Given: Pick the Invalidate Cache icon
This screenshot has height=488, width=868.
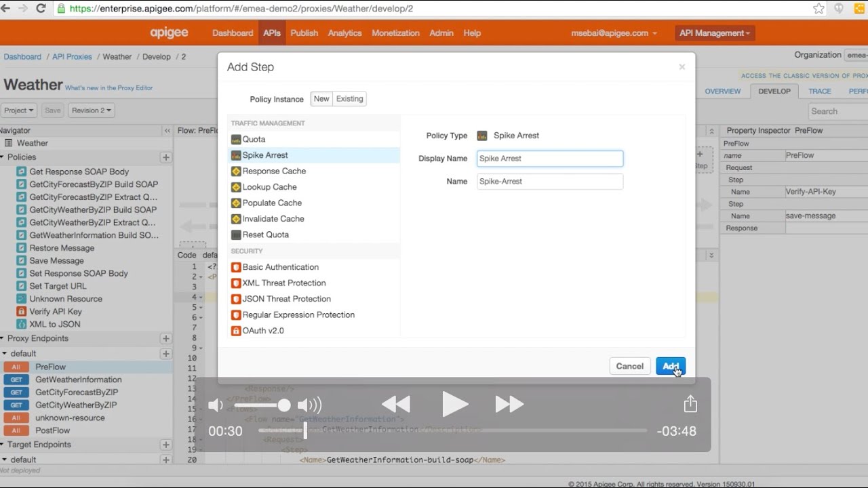Looking at the screenshot, I should (x=236, y=219).
